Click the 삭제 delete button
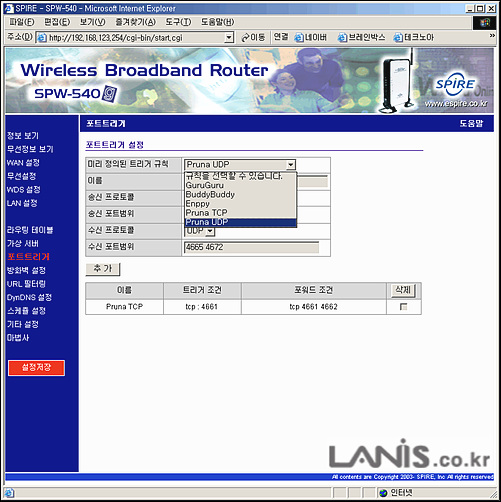This screenshot has width=501, height=502. tap(403, 290)
